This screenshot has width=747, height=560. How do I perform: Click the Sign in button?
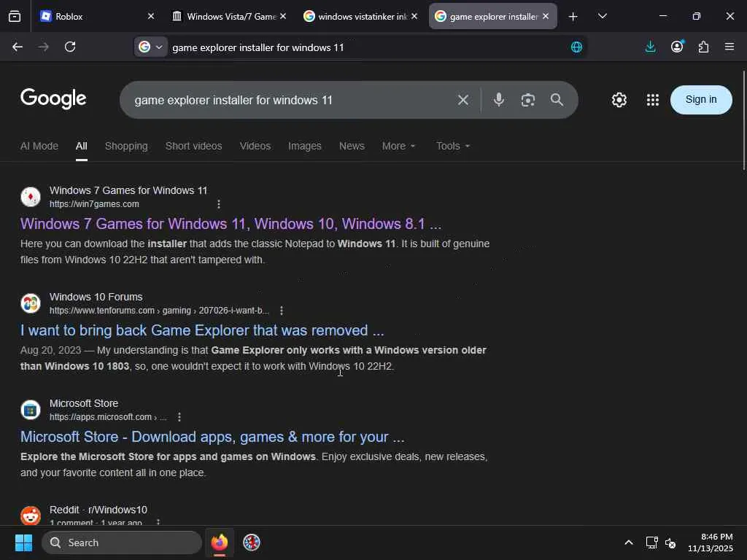tap(701, 99)
